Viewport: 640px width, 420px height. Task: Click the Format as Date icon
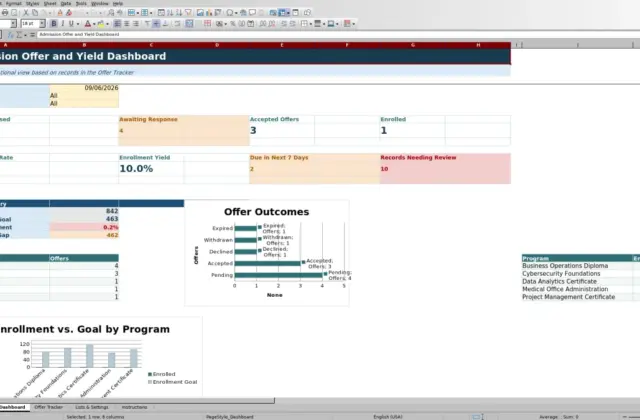pyautogui.click(x=251, y=24)
